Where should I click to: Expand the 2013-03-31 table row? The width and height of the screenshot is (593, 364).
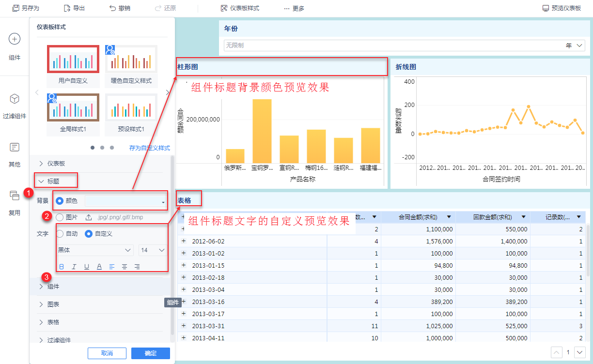(184, 325)
